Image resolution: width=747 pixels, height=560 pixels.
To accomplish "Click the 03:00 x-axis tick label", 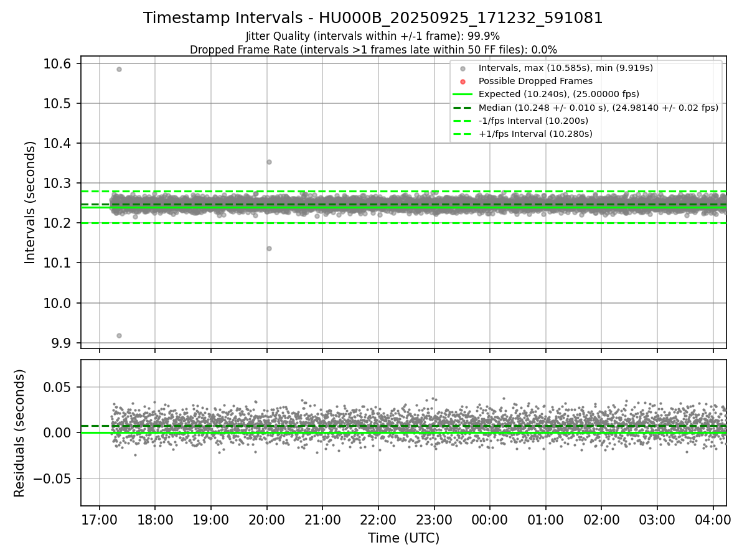I will (657, 520).
